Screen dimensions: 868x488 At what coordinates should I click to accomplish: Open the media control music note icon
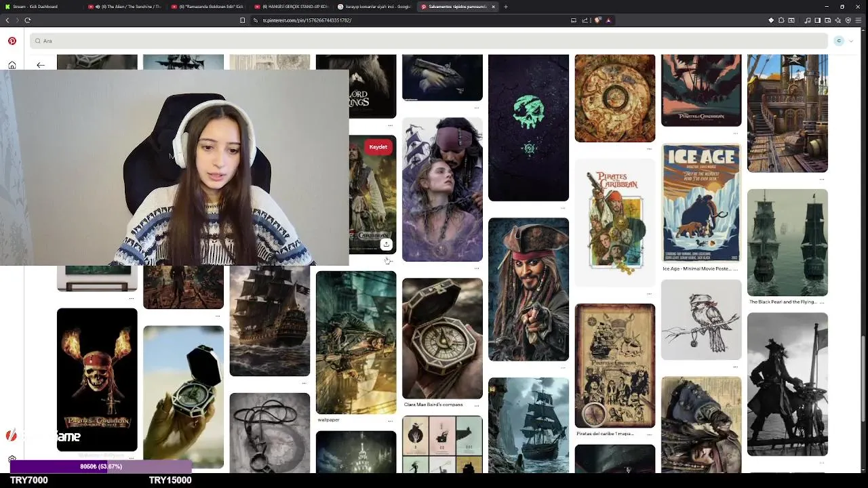806,20
